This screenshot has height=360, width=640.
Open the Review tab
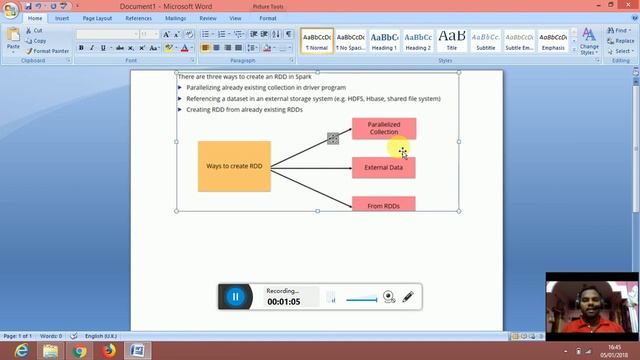(x=208, y=18)
